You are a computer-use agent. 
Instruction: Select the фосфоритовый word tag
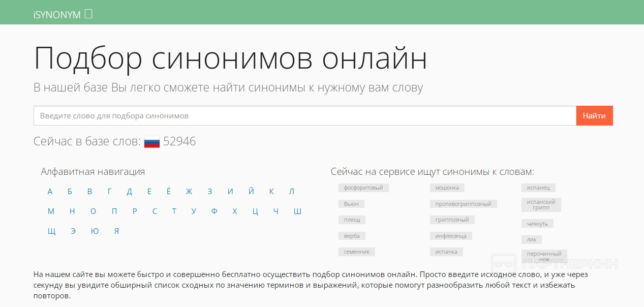click(x=363, y=188)
